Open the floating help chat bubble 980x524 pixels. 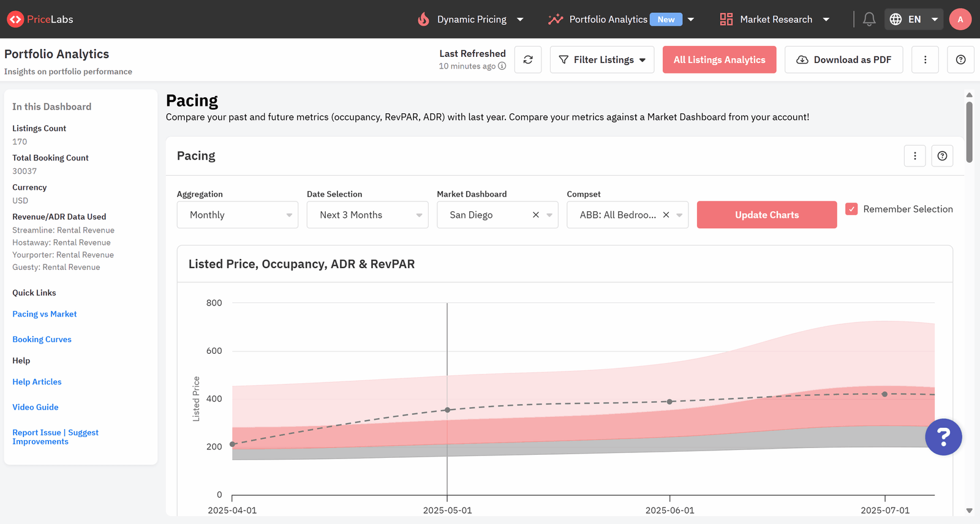pos(943,437)
